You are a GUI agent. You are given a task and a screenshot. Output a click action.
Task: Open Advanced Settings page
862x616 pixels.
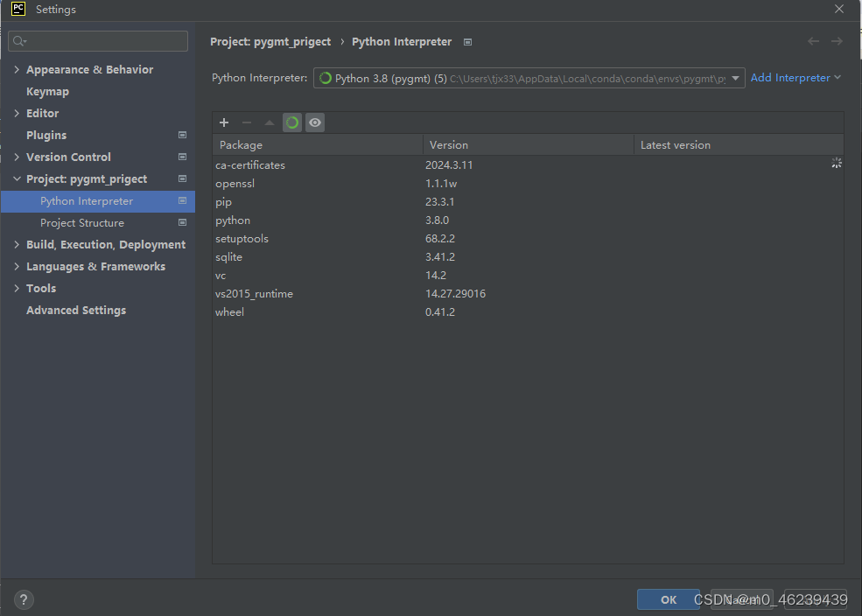point(76,311)
